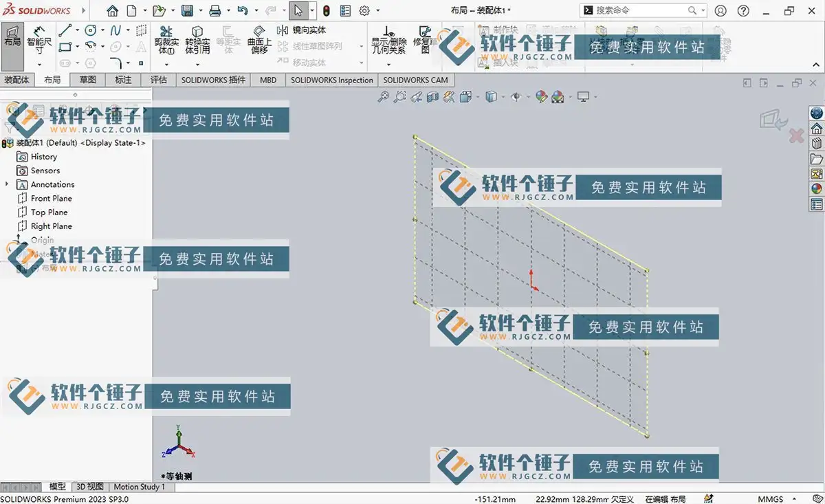
Task: Switch to the 标注 tab
Action: (123, 80)
